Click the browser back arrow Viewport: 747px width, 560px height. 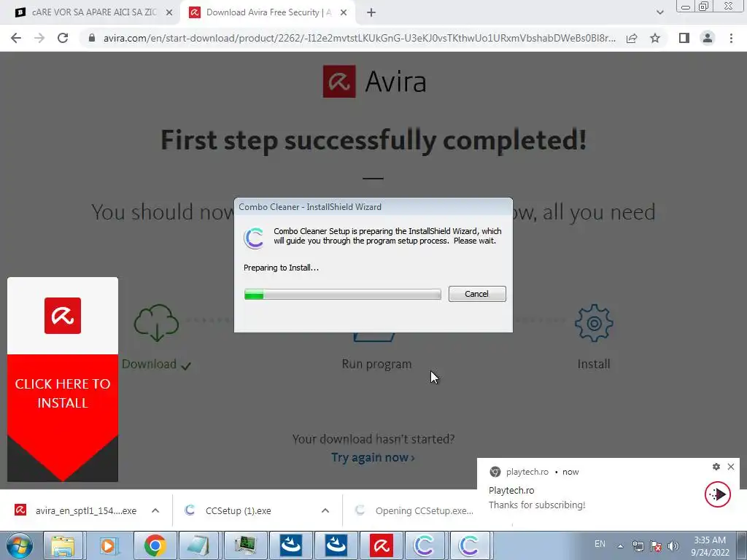pyautogui.click(x=16, y=38)
